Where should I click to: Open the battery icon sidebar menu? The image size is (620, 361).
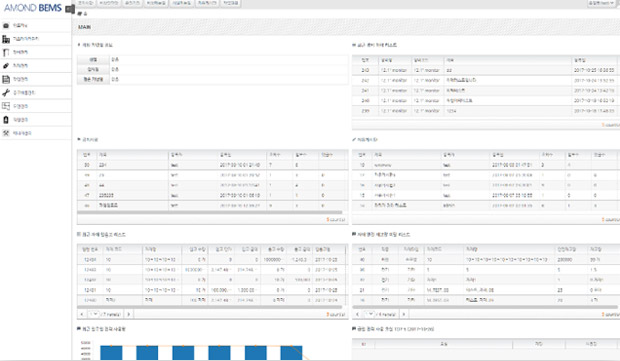(6, 119)
